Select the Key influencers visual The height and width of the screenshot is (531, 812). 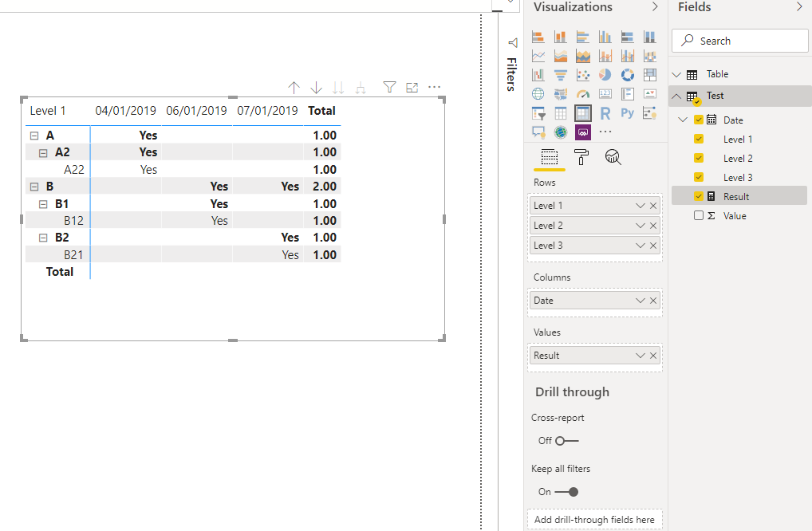pyautogui.click(x=649, y=113)
